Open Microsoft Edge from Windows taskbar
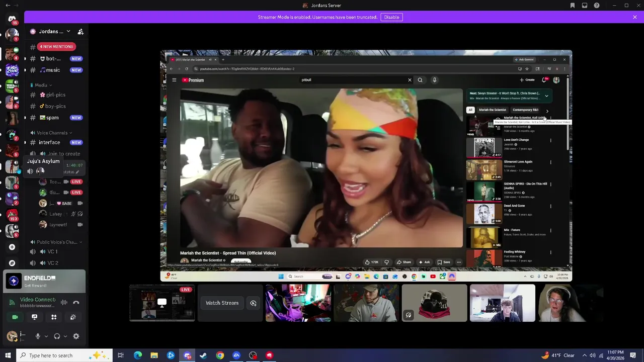The width and height of the screenshot is (644, 362). pos(137,355)
